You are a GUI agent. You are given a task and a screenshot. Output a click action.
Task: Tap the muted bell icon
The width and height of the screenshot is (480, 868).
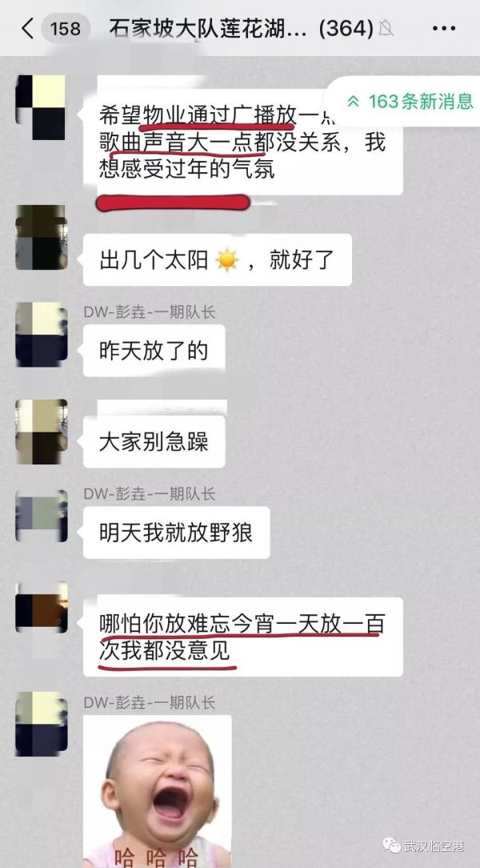pyautogui.click(x=386, y=28)
